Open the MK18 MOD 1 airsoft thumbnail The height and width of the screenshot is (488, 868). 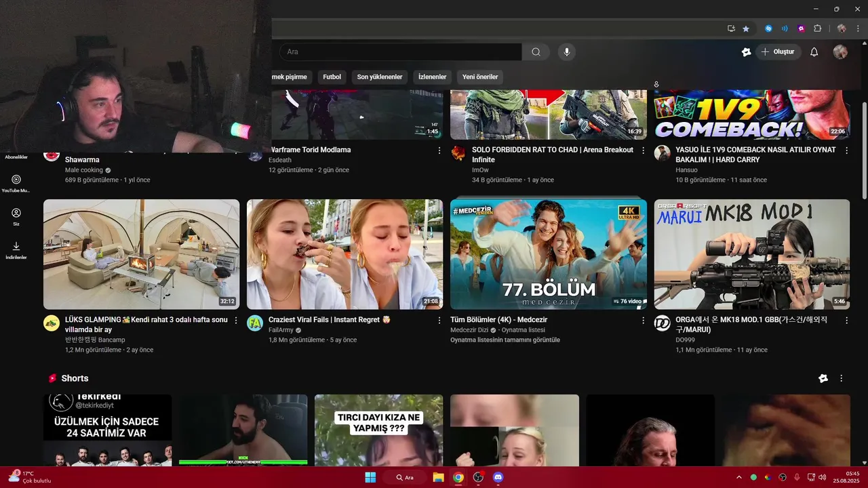[752, 254]
